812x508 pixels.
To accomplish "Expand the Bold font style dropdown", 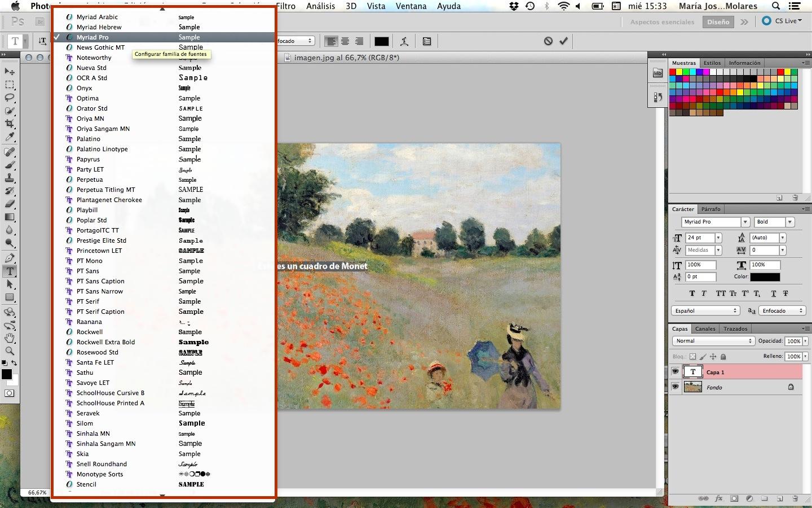I will click(x=790, y=222).
